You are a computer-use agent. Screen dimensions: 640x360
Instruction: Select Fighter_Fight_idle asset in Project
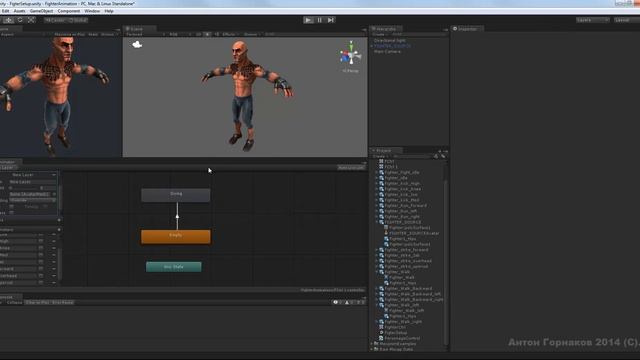pos(402,173)
